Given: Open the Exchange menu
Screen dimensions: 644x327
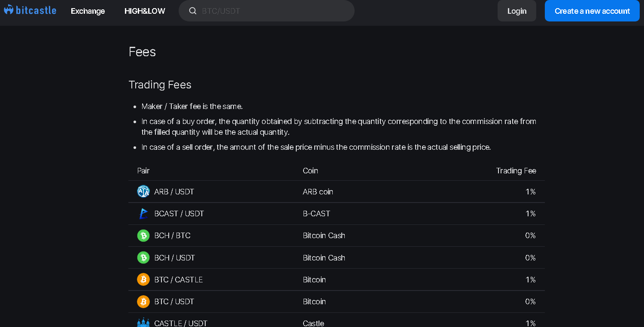Looking at the screenshot, I should coord(88,11).
